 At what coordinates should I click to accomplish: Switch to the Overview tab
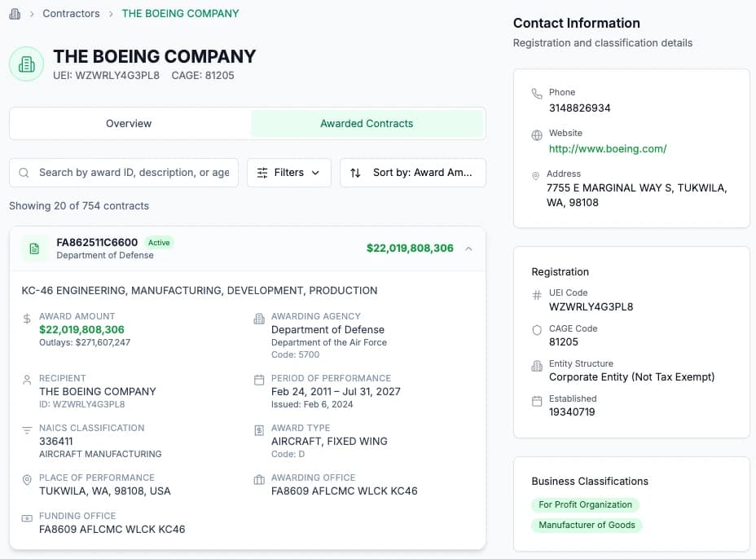tap(128, 123)
